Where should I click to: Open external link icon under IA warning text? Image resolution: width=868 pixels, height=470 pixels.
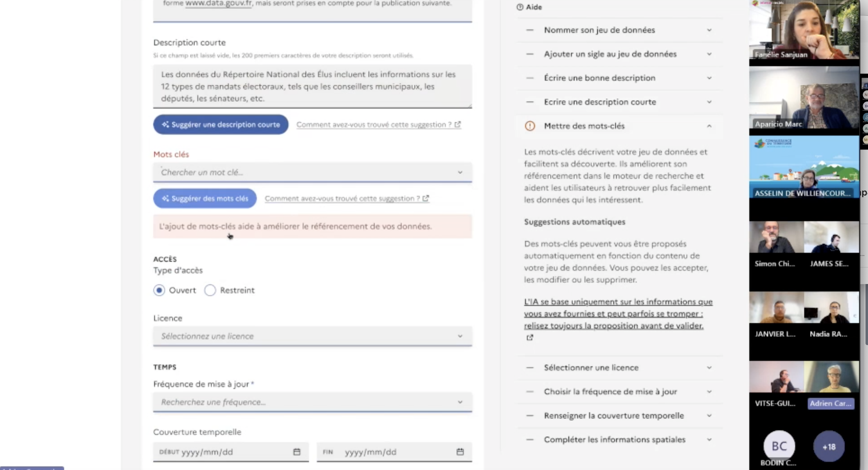click(x=530, y=337)
